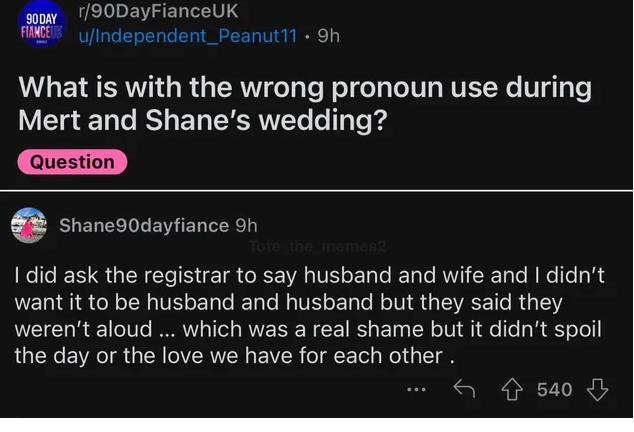The height and width of the screenshot is (432, 634).
Task: Filter posts by the Question flair
Action: point(72,161)
